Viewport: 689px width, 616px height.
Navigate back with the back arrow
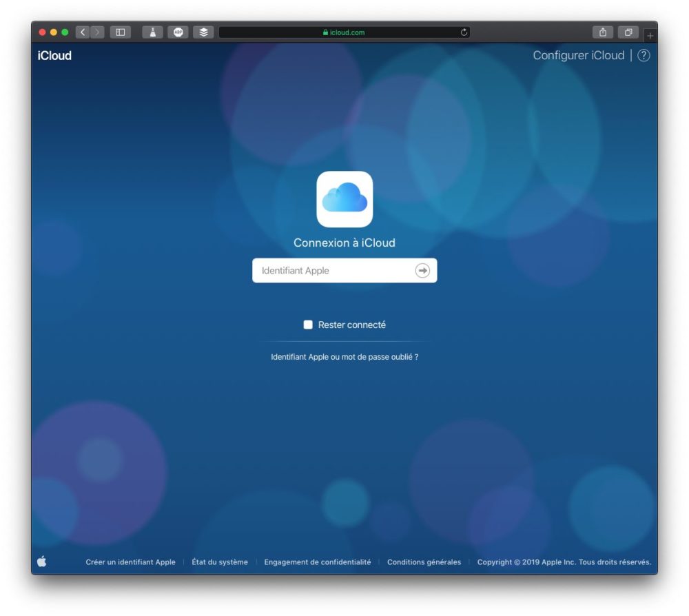click(x=82, y=32)
